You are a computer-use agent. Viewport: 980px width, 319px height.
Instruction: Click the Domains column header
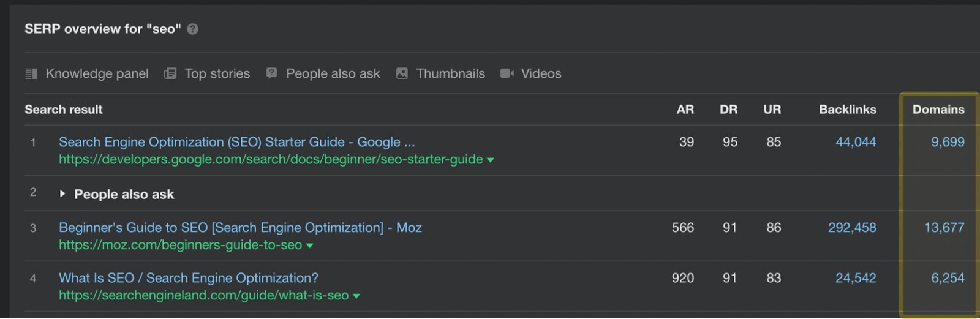pyautogui.click(x=938, y=110)
